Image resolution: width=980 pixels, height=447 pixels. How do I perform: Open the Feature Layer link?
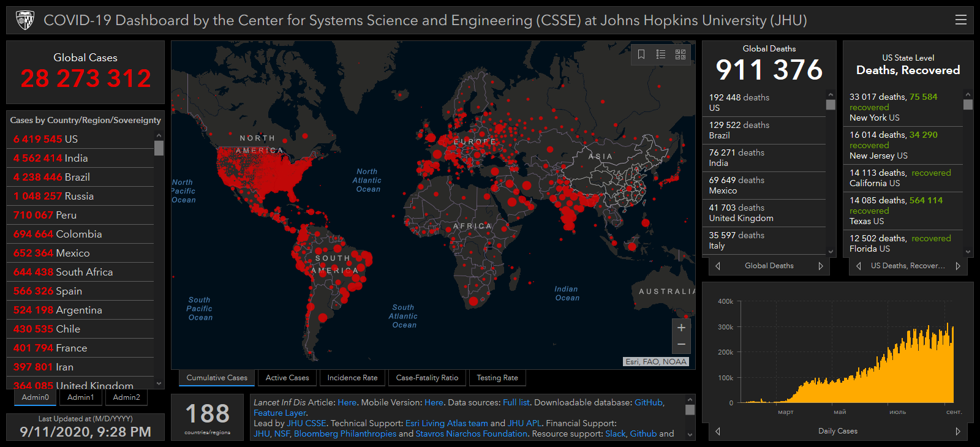[x=279, y=413]
